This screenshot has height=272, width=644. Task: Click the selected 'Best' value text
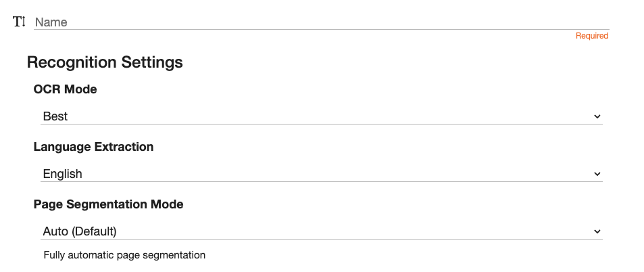tap(55, 116)
